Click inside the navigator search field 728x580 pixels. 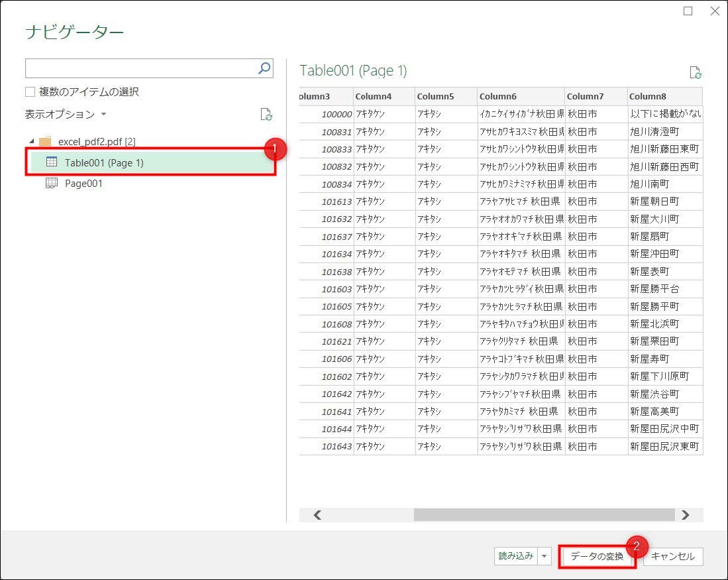(x=139, y=68)
